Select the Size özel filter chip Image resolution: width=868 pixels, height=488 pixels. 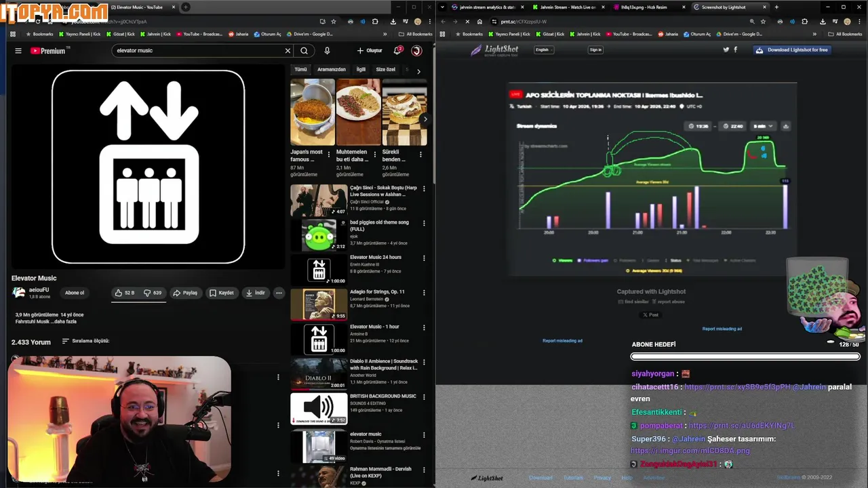pos(386,69)
